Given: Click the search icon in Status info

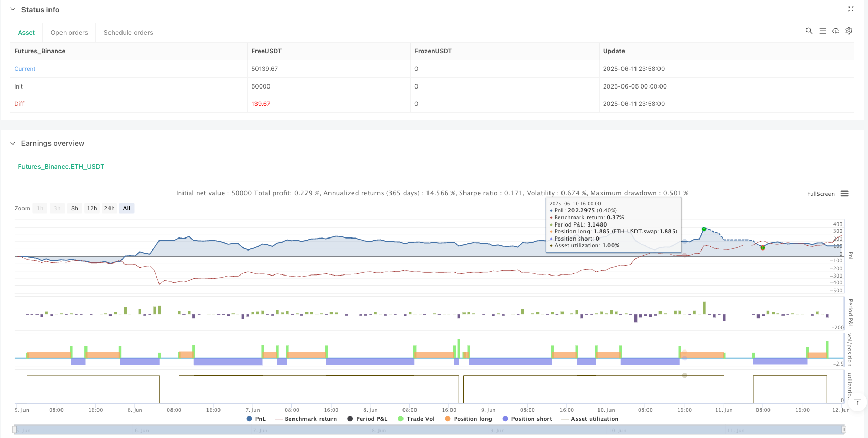Looking at the screenshot, I should click(809, 31).
